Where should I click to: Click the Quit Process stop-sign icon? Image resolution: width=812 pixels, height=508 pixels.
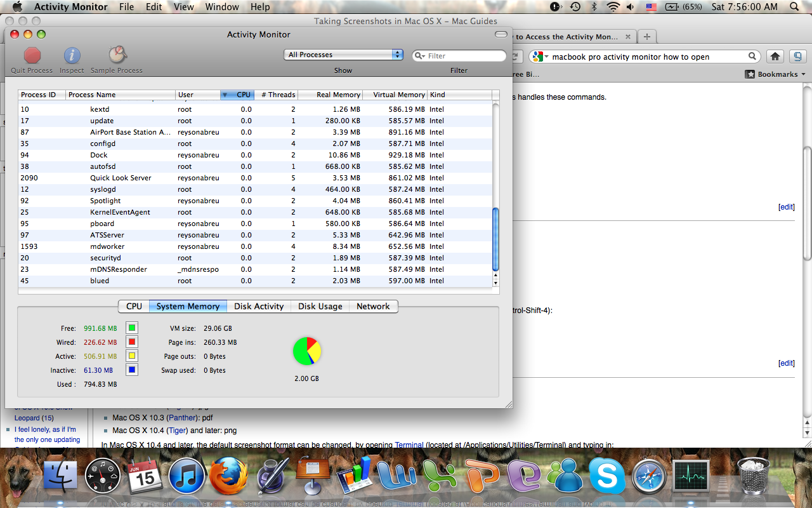click(x=32, y=55)
